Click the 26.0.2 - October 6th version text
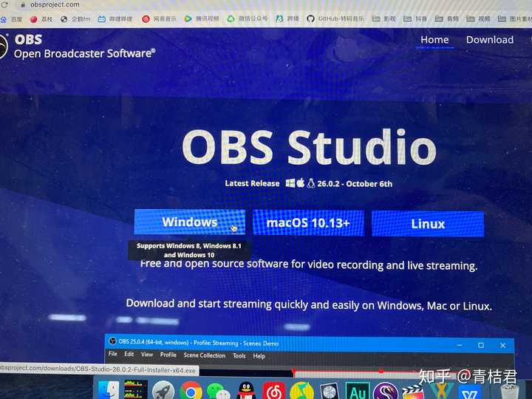The width and height of the screenshot is (532, 399). [x=355, y=184]
